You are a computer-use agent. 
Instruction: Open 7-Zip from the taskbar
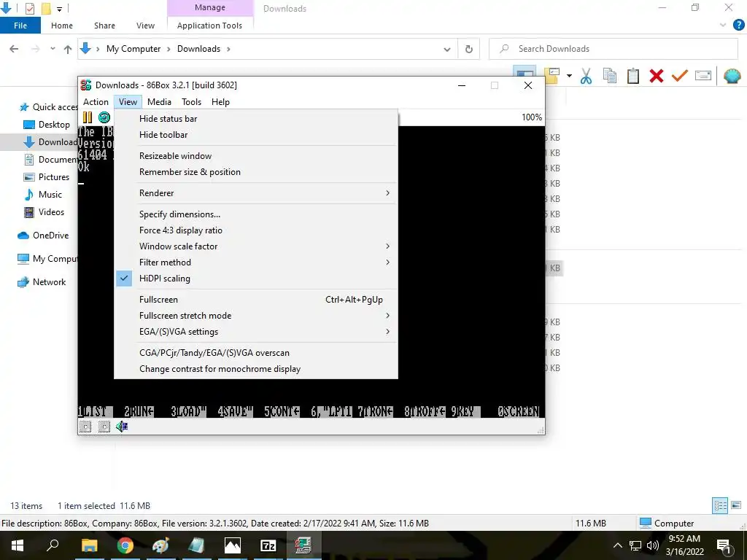pyautogui.click(x=268, y=545)
